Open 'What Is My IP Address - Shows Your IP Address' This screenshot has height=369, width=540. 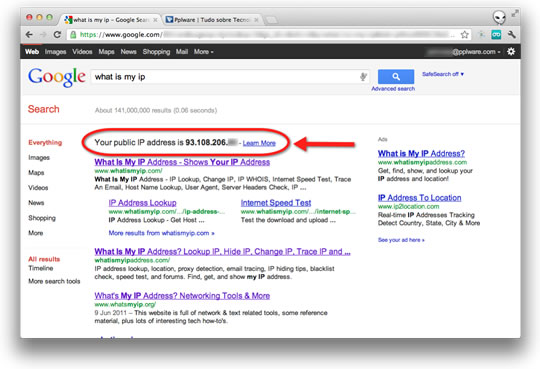pos(182,162)
